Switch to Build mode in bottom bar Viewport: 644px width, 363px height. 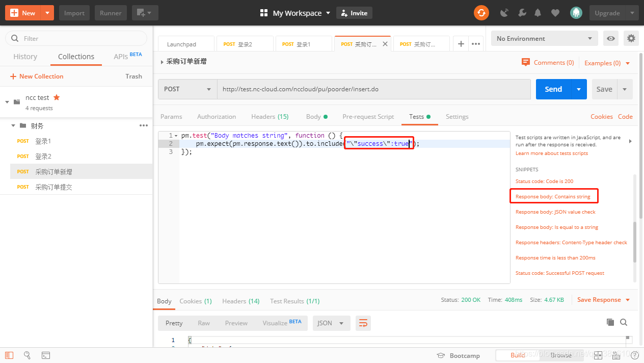518,355
